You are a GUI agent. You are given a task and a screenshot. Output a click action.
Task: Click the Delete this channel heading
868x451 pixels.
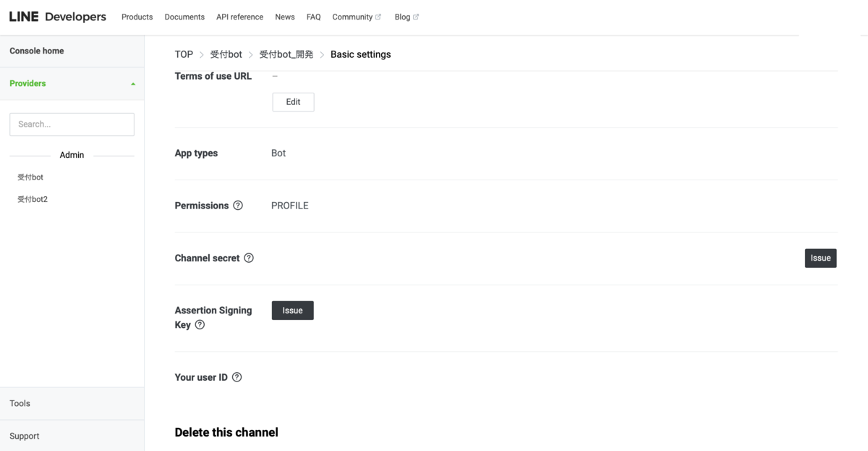point(226,432)
